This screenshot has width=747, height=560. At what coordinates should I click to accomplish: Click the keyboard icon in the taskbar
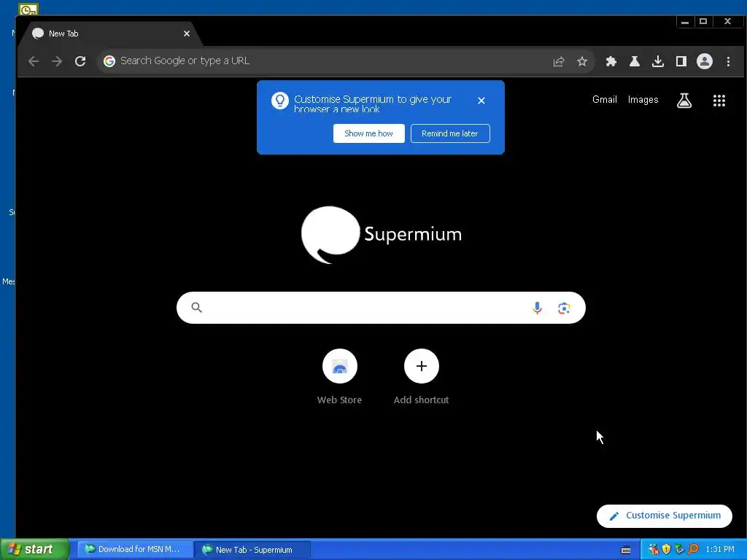(626, 550)
